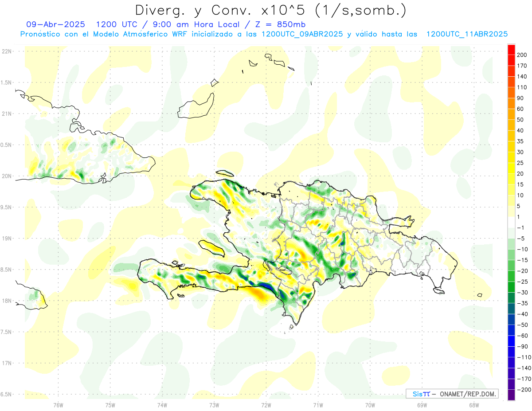Click the 'Diverg. y Conv. x10^5' chart title
This screenshot has width=532, height=411.
click(270, 10)
